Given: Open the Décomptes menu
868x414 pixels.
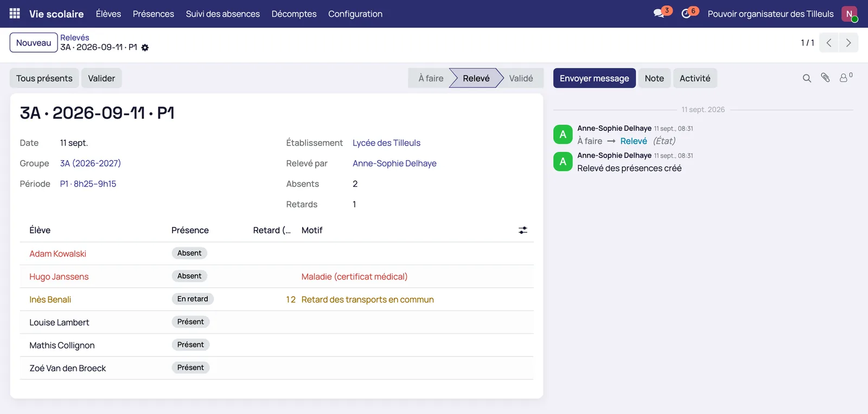Looking at the screenshot, I should tap(294, 14).
